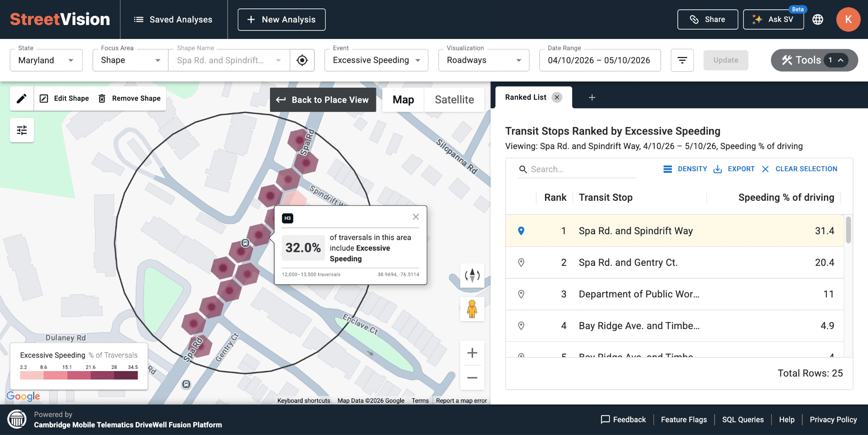The height and width of the screenshot is (435, 868).
Task: Zoom in on the map
Action: tap(472, 353)
